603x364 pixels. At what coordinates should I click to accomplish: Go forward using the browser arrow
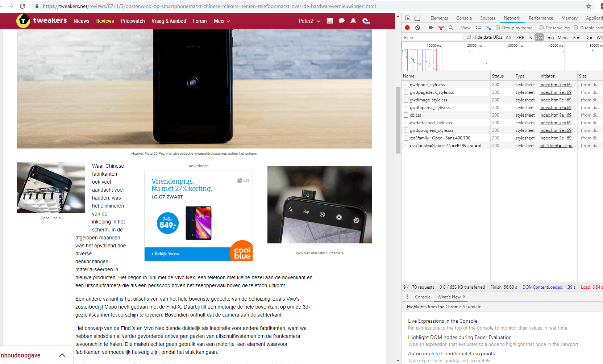point(11,6)
